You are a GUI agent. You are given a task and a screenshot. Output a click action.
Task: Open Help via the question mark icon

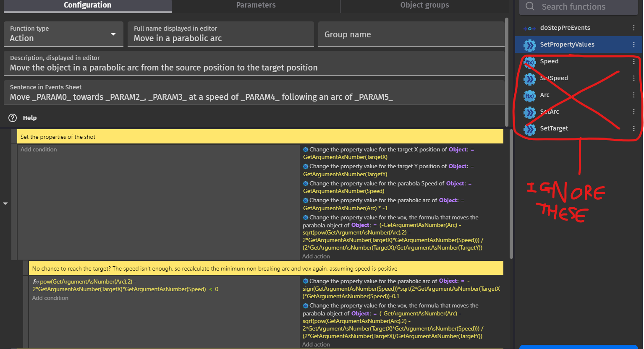coord(13,118)
